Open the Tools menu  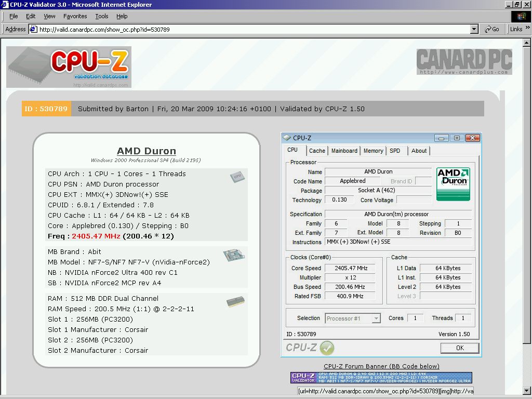(x=101, y=16)
